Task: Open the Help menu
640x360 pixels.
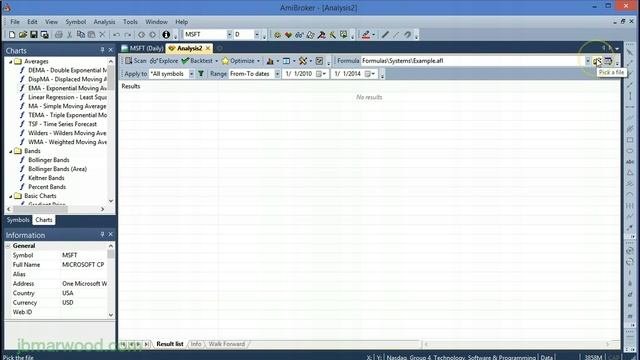Action: [182, 22]
